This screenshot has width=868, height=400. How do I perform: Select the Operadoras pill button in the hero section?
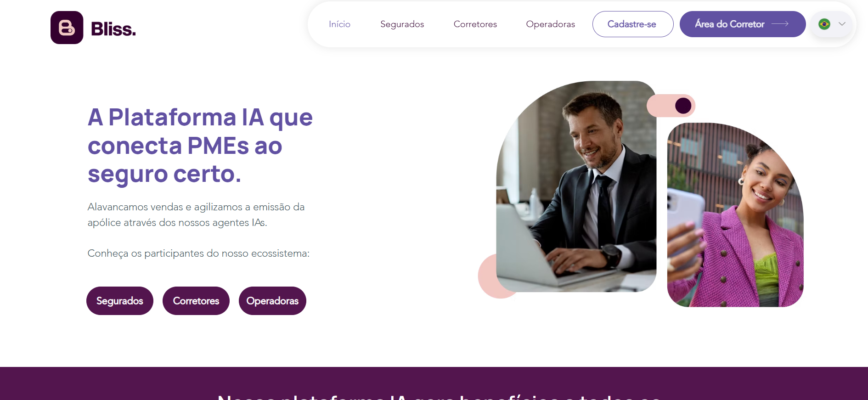pos(272,301)
